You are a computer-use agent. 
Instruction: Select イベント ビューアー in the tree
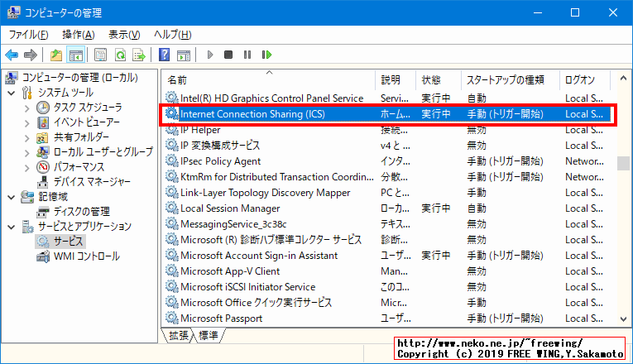click(86, 122)
